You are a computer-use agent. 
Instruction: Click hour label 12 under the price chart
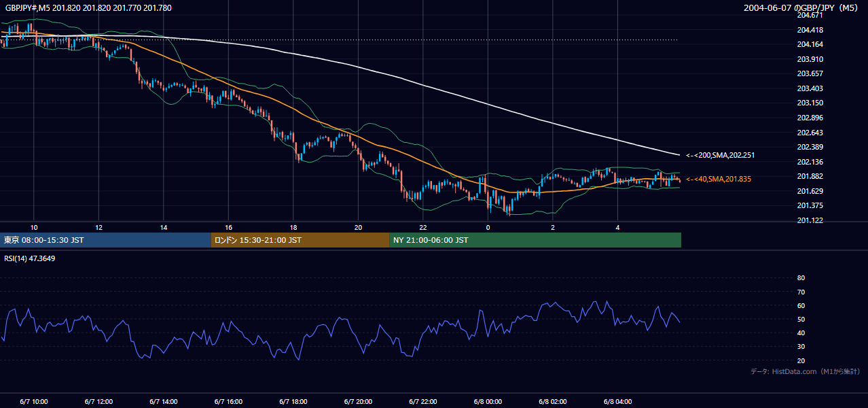coord(98,227)
